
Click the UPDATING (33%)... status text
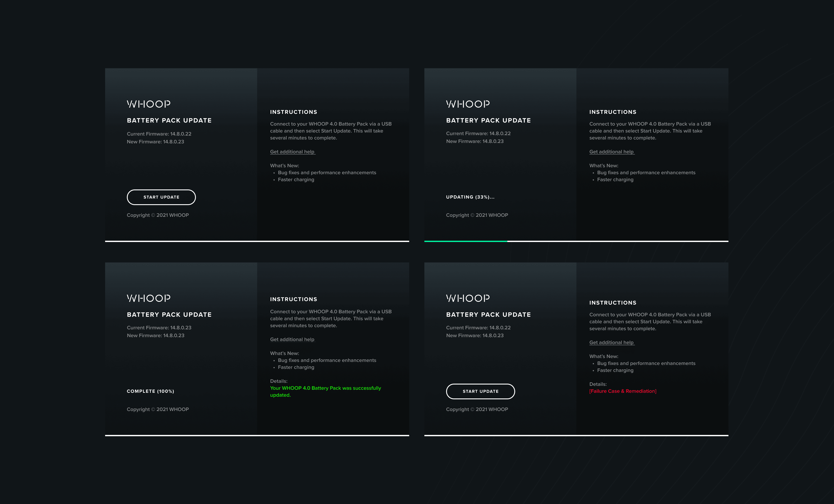click(470, 197)
